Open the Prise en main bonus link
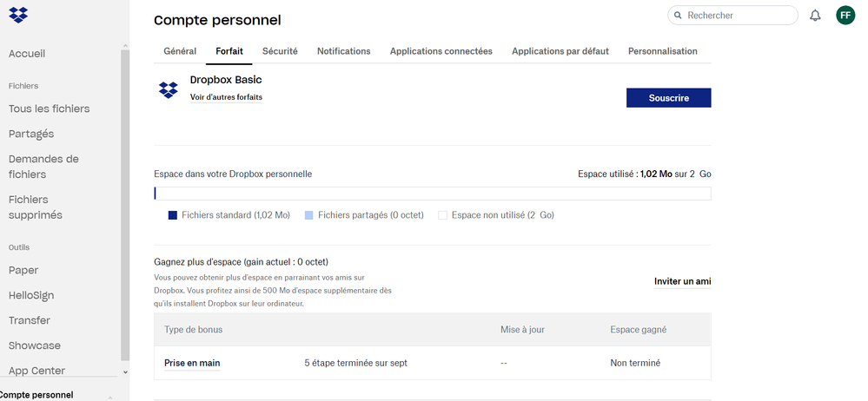Screen dimensions: 868x401 [x=192, y=363]
